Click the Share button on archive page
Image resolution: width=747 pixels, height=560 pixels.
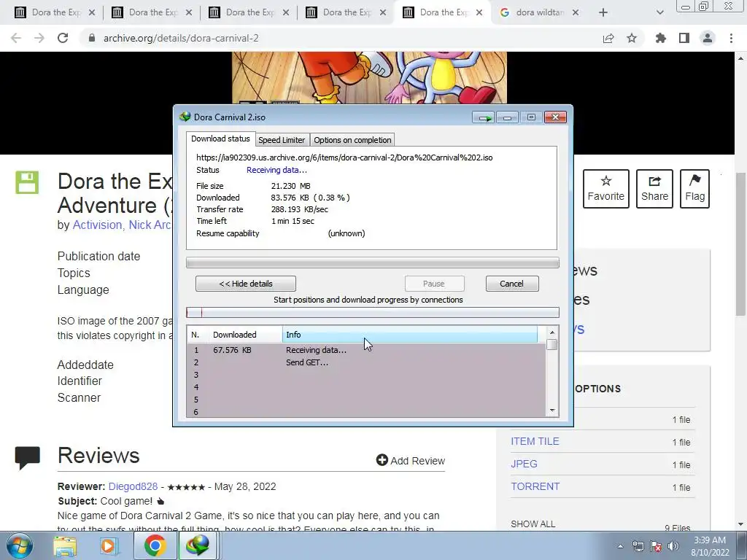[x=654, y=189]
